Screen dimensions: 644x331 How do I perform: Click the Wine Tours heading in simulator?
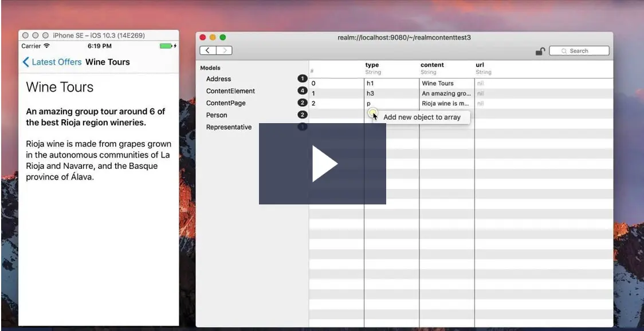60,87
